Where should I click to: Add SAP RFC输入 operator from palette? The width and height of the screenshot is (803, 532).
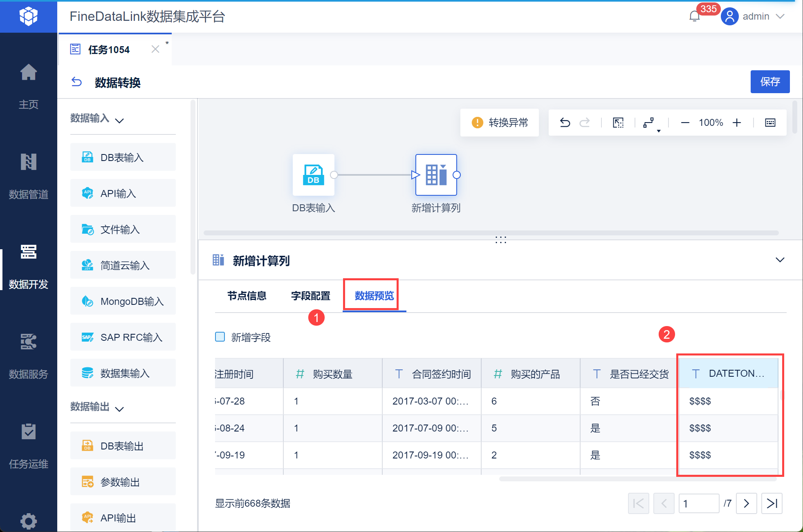123,337
